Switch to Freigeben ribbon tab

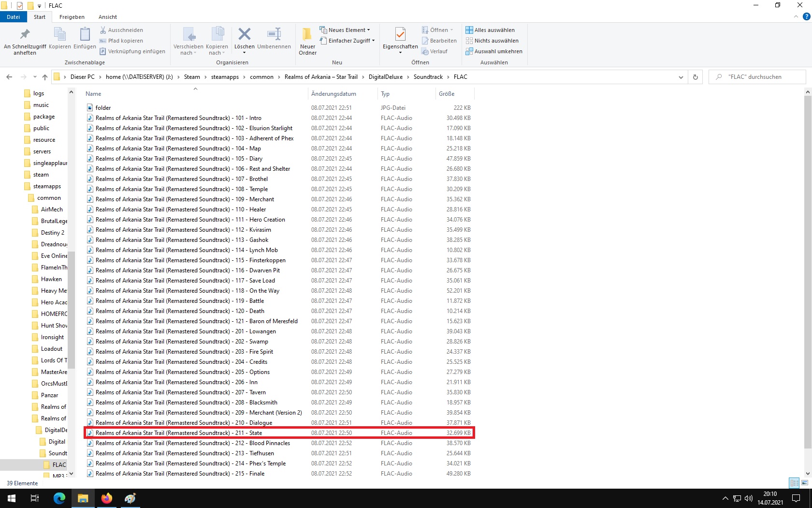point(72,17)
